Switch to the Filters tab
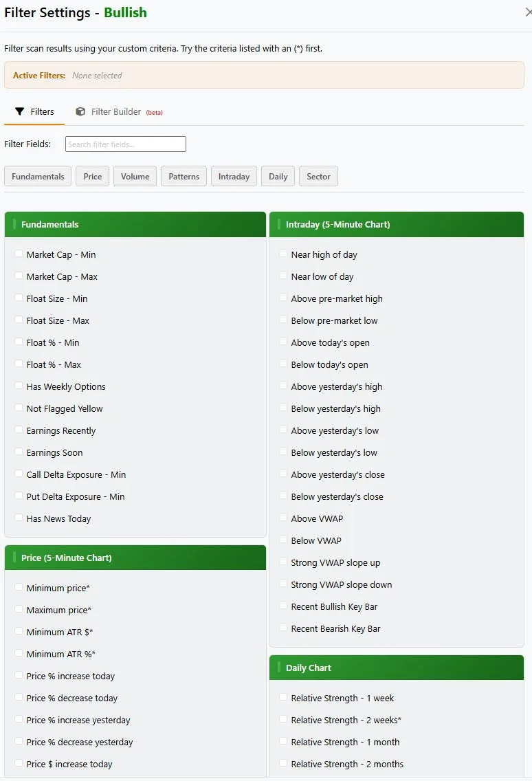The height and width of the screenshot is (781, 532). (34, 111)
